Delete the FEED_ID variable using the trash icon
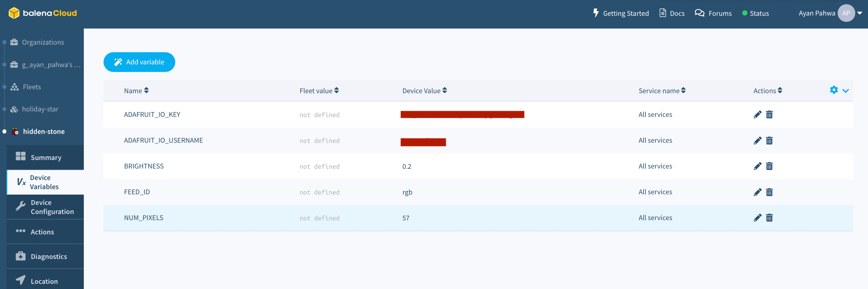868x289 pixels. click(x=770, y=192)
